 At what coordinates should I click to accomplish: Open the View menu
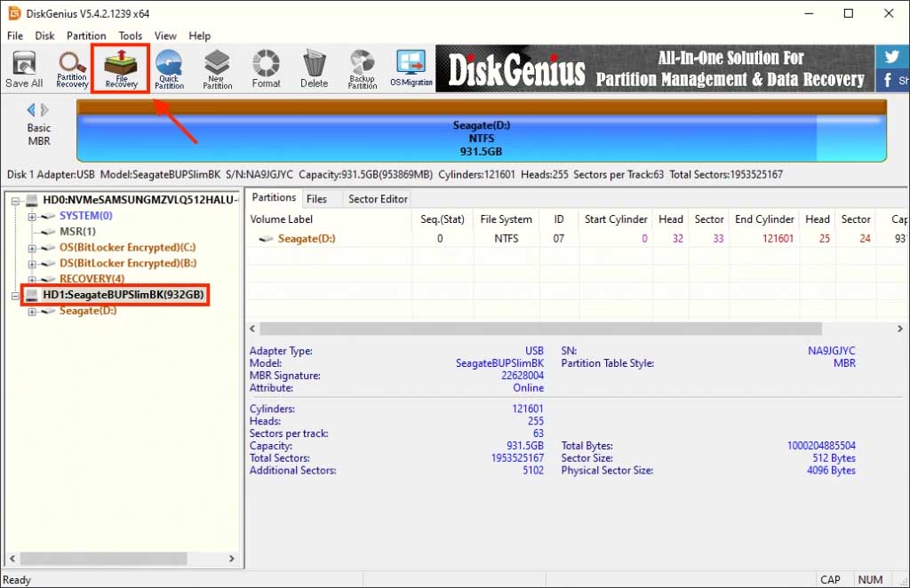point(165,36)
